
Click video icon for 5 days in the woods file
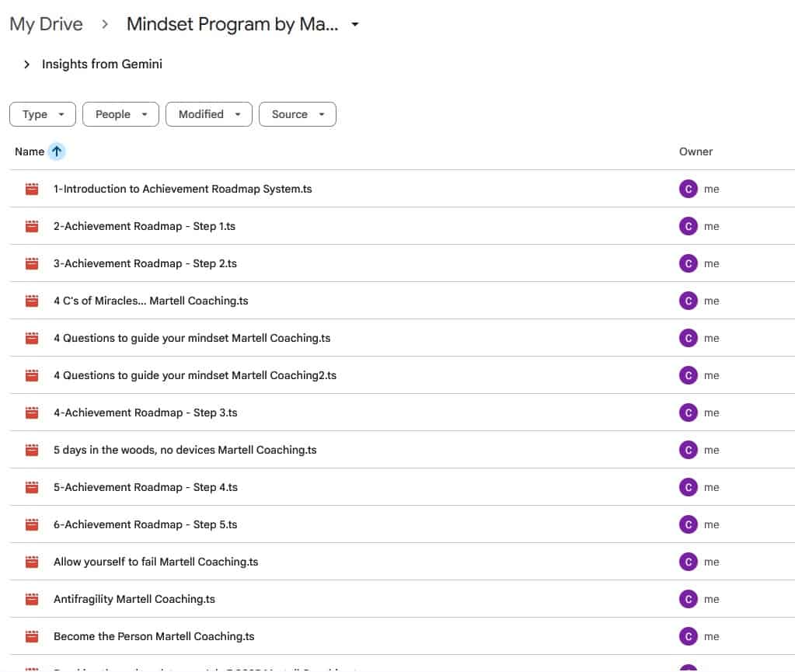point(32,450)
